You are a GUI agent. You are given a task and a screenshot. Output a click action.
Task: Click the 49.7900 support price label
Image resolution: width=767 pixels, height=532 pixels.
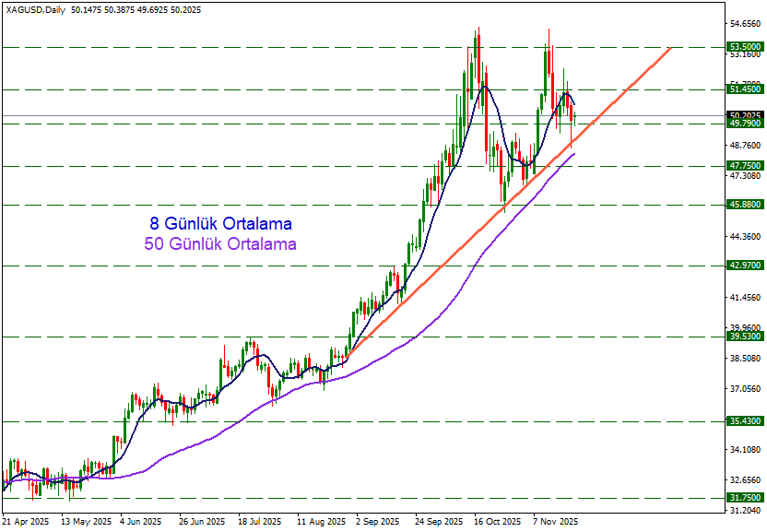[x=744, y=124]
